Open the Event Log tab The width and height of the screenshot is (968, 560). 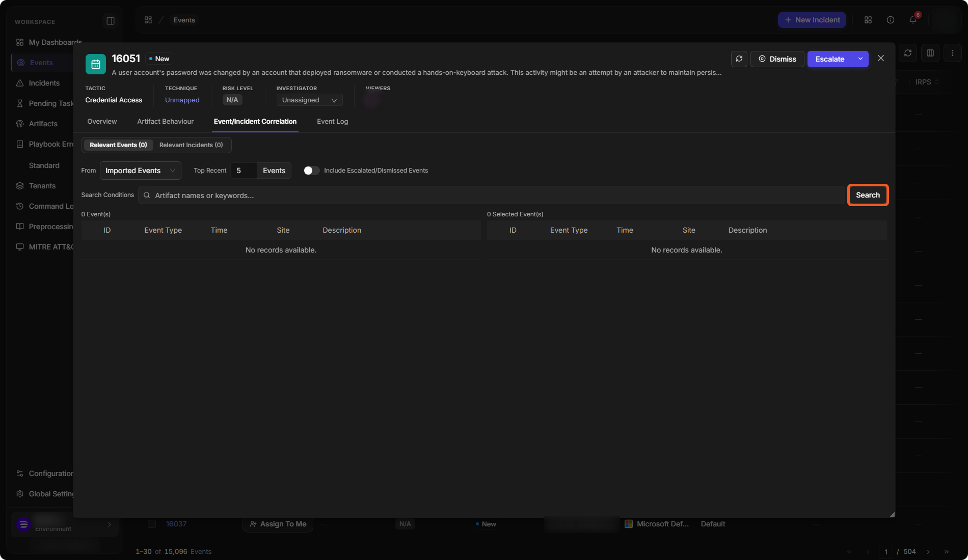332,122
